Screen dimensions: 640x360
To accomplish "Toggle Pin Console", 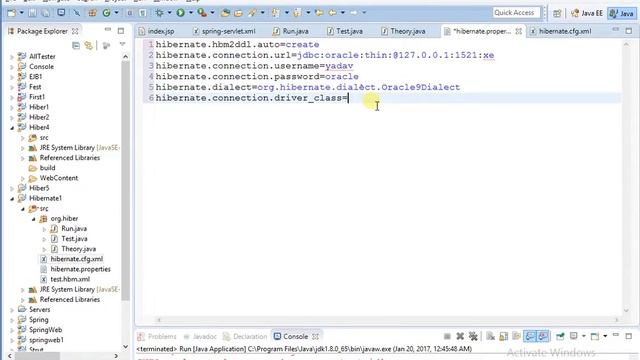I will (x=560, y=336).
